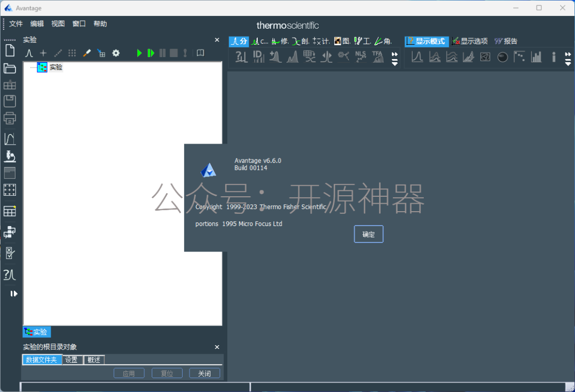575x392 pixels.
Task: Click the information 'i' display icon
Action: tap(554, 57)
